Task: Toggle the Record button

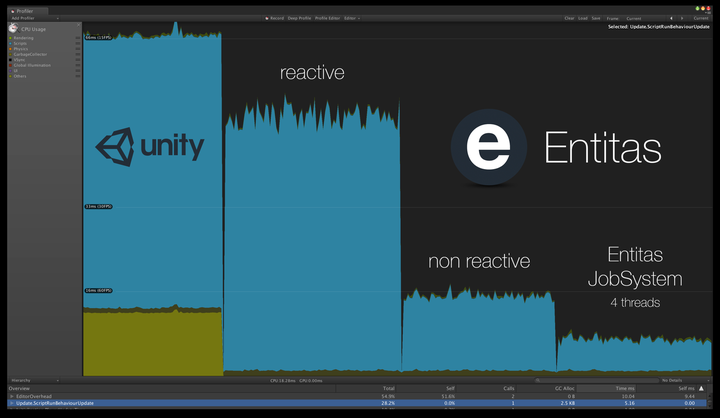Action: pos(275,18)
